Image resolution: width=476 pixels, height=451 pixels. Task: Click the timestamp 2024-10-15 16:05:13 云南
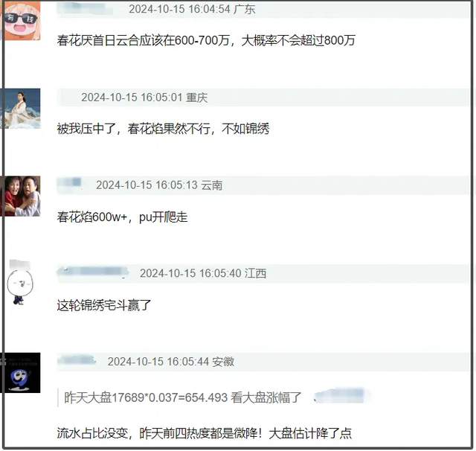click(159, 185)
